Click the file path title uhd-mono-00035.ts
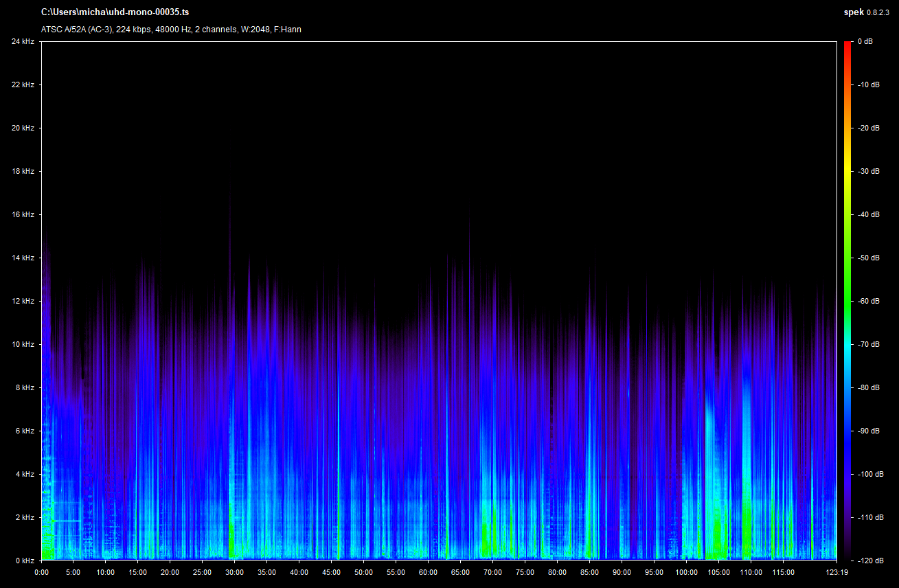 point(115,12)
